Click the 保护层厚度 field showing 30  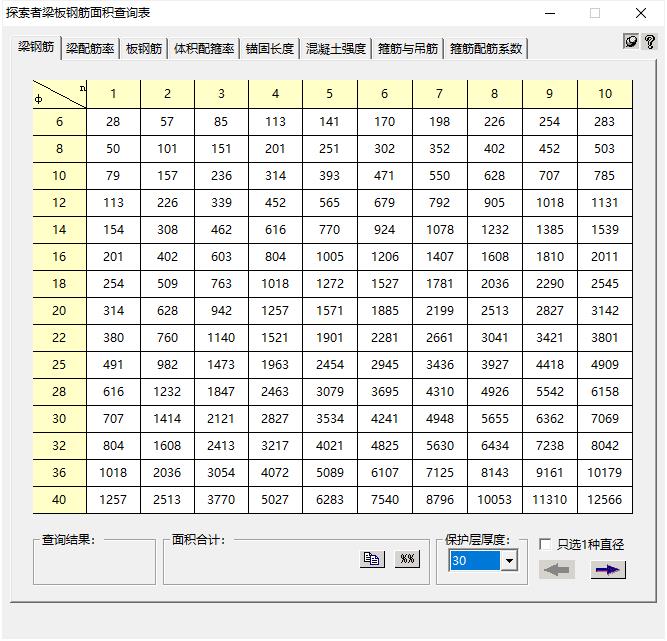[474, 561]
